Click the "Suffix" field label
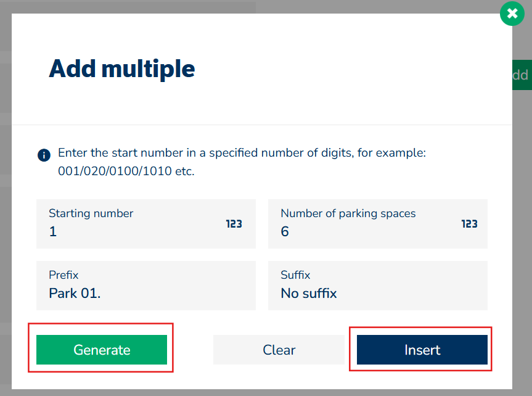This screenshot has height=396, width=532. 295,275
